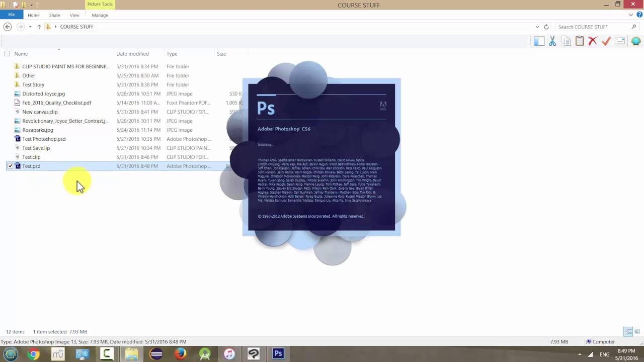Screen dimensions: 644x362
Task: Switch to Large icons view in status bar
Action: (x=637, y=331)
